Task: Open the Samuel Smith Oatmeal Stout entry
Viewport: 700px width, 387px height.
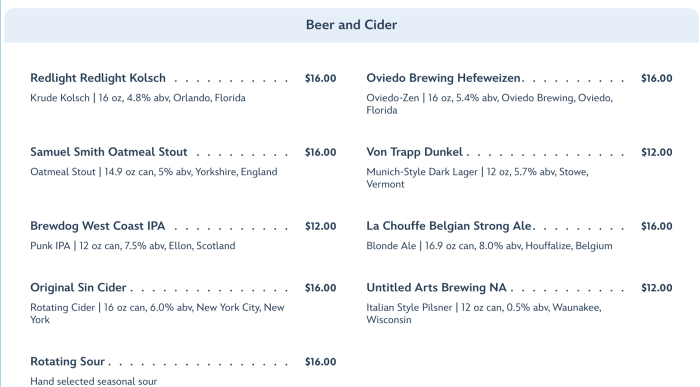Action: click(108, 152)
